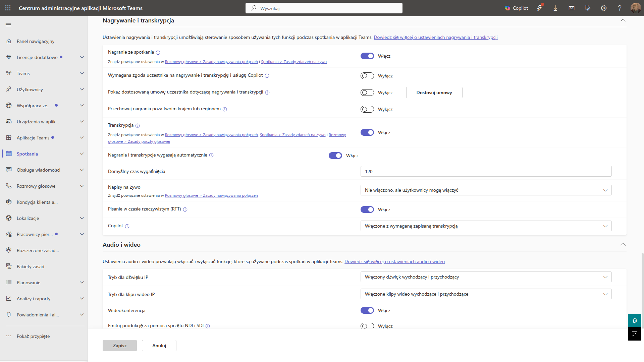The image size is (644, 362).
Task: Click the Anuluj button
Action: (159, 346)
